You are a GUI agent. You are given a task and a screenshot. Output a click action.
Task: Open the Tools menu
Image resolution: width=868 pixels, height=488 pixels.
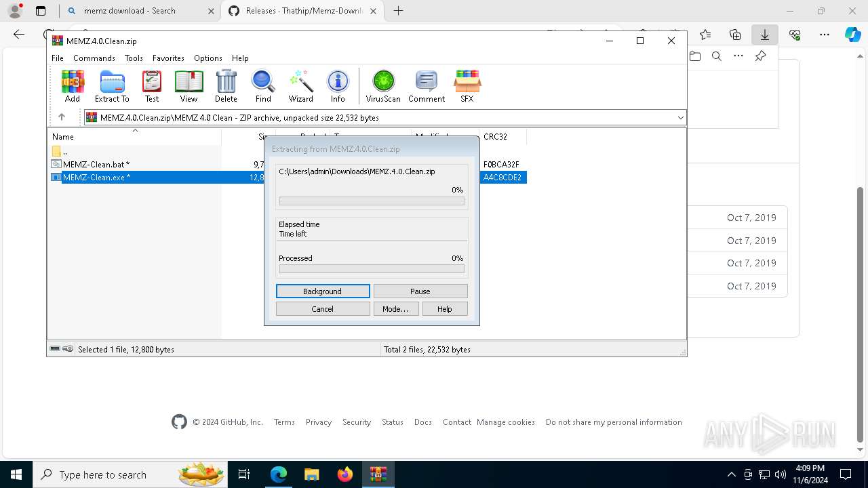134,58
